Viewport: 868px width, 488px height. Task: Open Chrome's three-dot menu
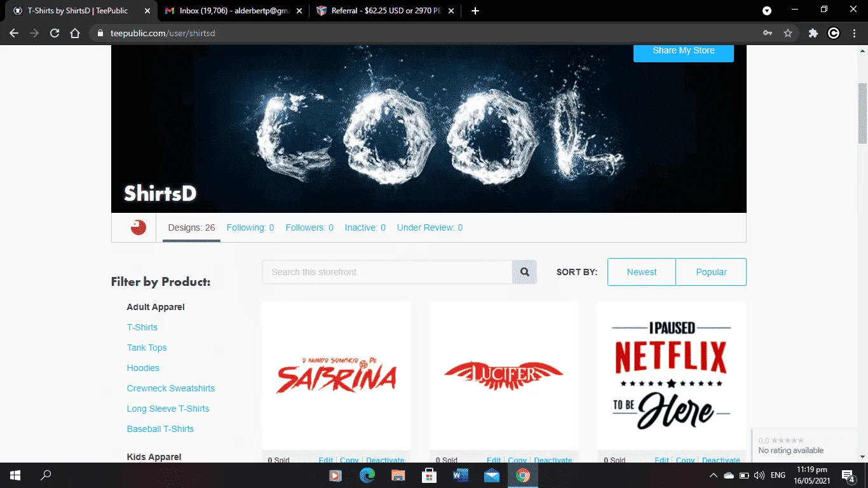pyautogui.click(x=853, y=33)
